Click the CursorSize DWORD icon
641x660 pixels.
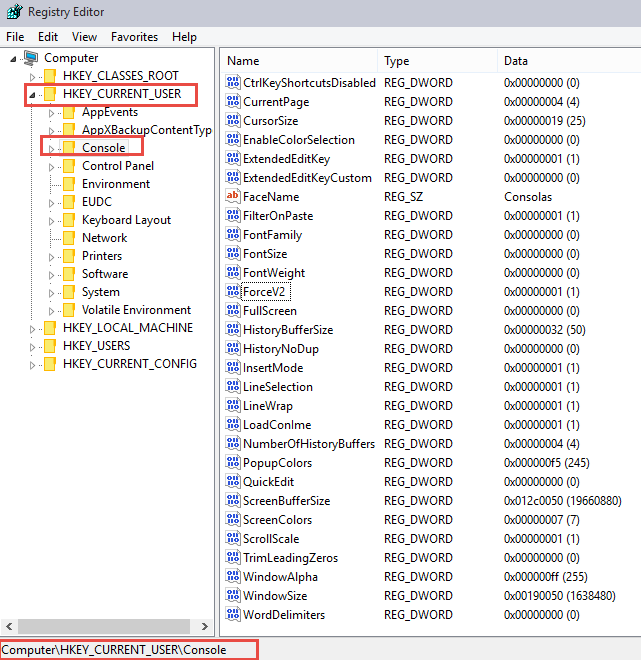pyautogui.click(x=233, y=120)
